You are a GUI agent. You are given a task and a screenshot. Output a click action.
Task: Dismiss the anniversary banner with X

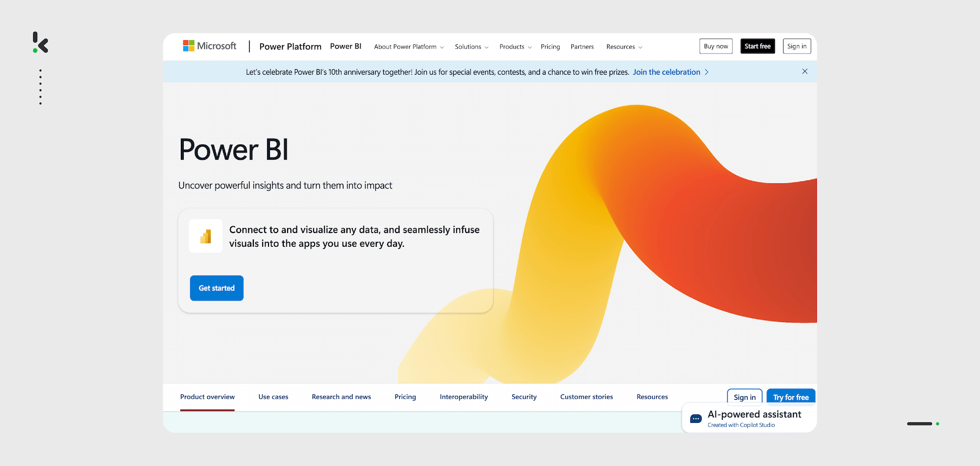point(805,72)
